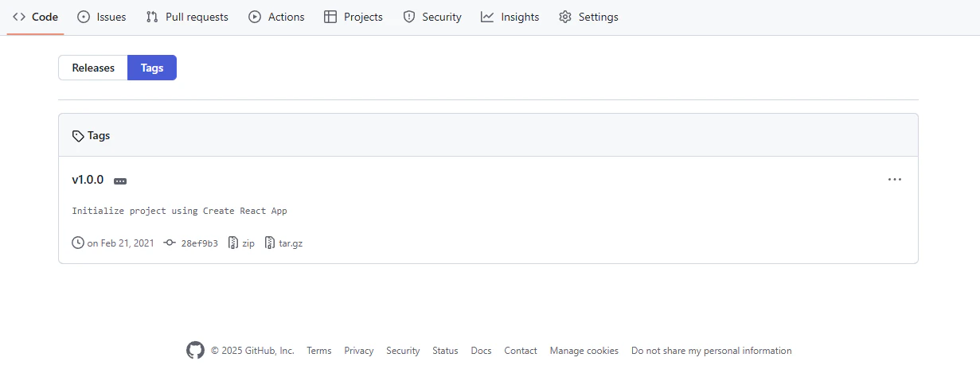Open the Docs footer link
This screenshot has height=373, width=980.
481,351
